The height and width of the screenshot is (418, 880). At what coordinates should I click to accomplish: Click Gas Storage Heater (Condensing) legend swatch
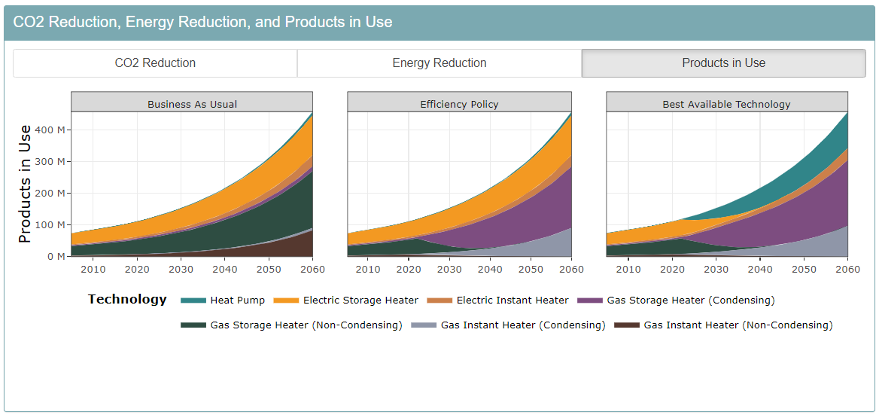(x=589, y=300)
